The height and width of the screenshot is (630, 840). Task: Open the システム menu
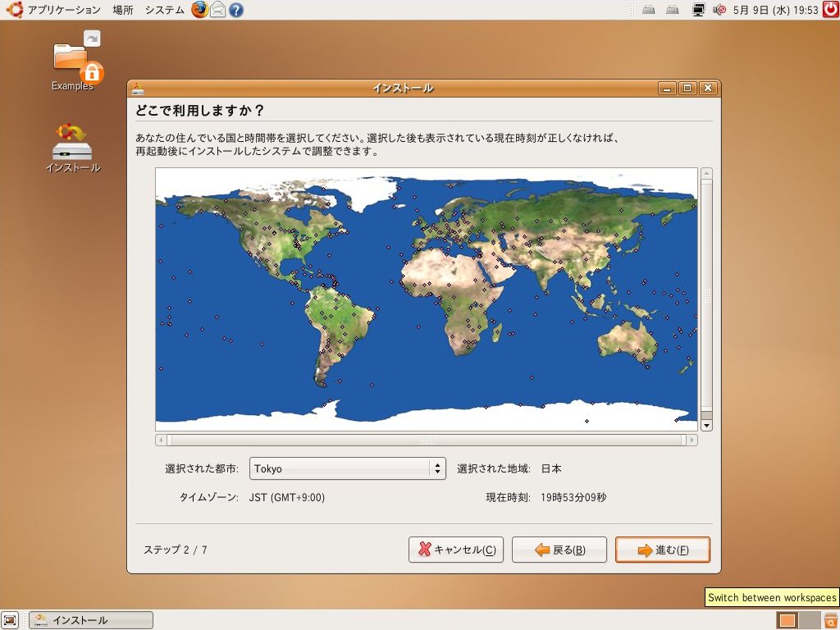(x=164, y=10)
